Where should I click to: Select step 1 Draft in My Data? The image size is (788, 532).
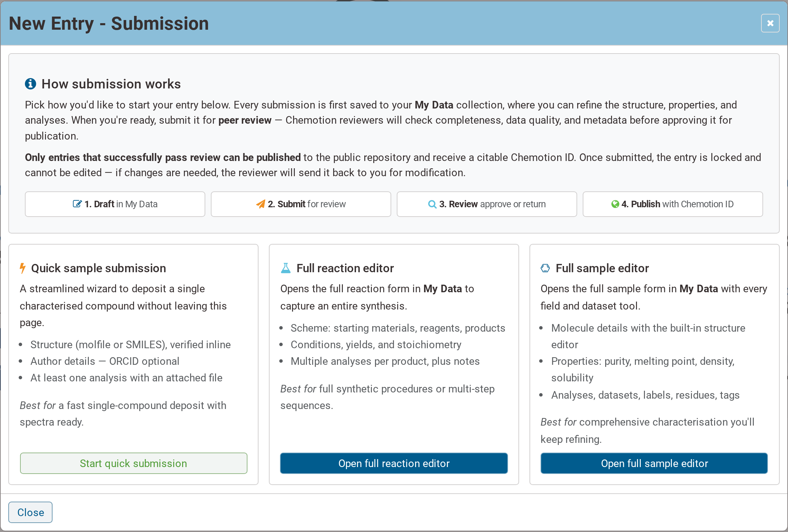tap(115, 204)
